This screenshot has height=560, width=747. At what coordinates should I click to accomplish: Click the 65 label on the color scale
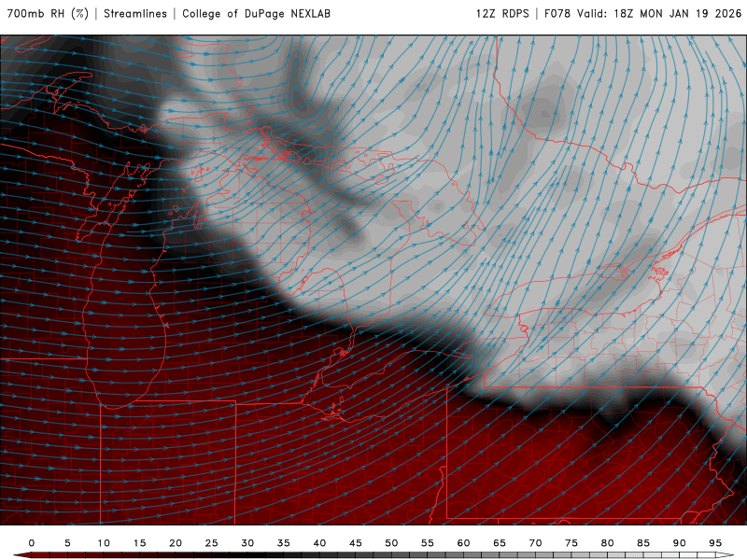point(500,543)
